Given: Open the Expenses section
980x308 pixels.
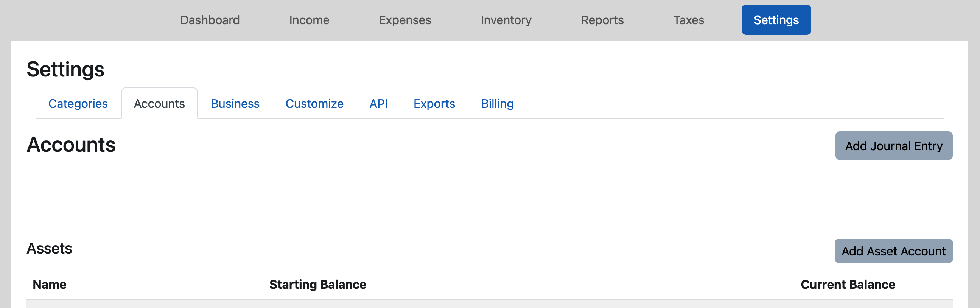Looking at the screenshot, I should click(405, 20).
